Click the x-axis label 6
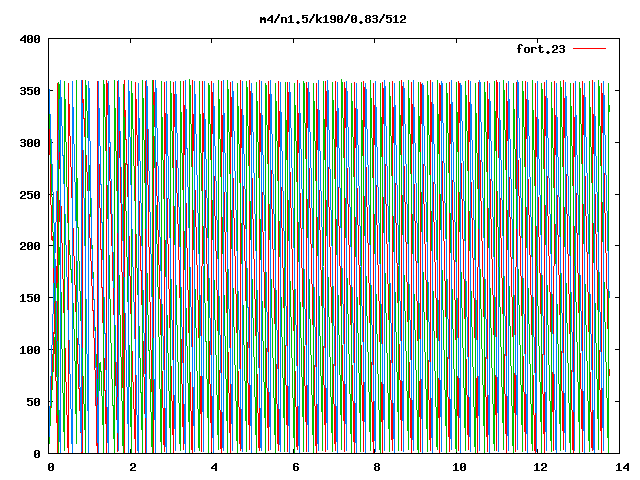The width and height of the screenshot is (640, 480). point(296,467)
